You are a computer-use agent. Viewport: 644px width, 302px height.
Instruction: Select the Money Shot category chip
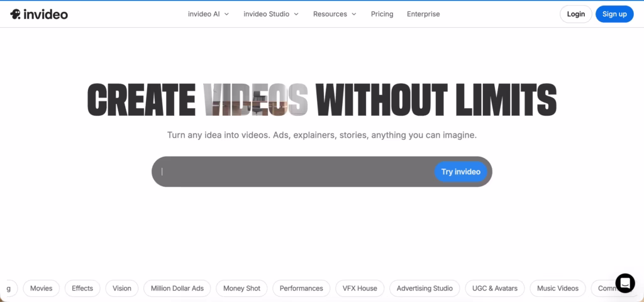pyautogui.click(x=241, y=288)
